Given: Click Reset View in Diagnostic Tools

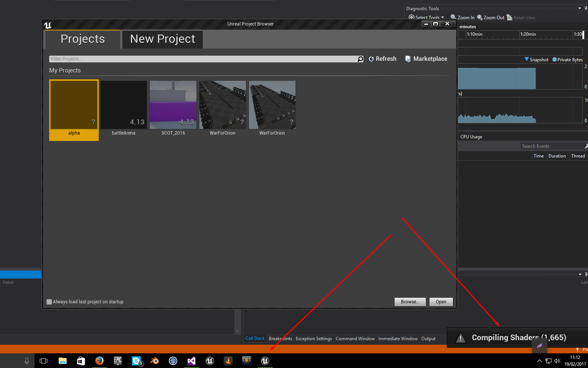Looking at the screenshot, I should (x=521, y=18).
